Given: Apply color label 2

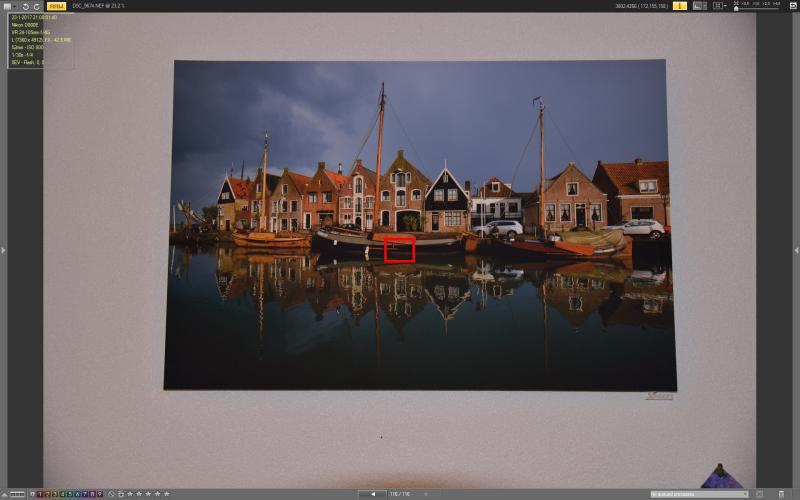Looking at the screenshot, I should point(47,494).
